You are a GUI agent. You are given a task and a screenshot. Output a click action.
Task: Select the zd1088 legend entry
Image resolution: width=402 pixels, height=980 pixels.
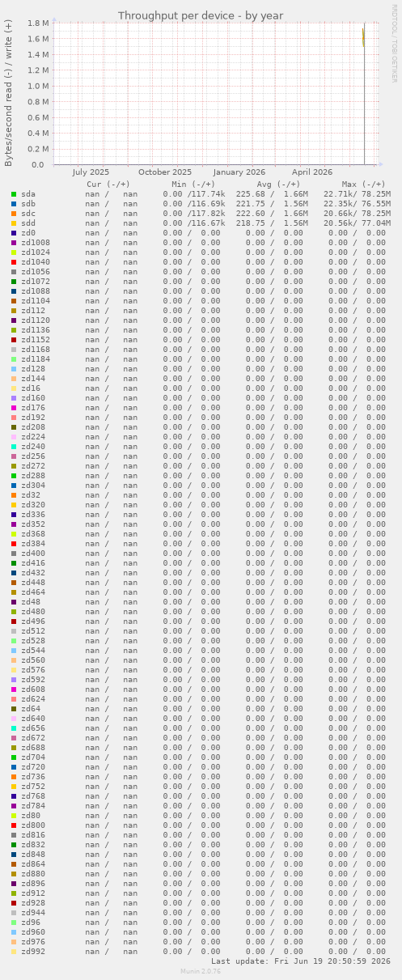(36, 291)
